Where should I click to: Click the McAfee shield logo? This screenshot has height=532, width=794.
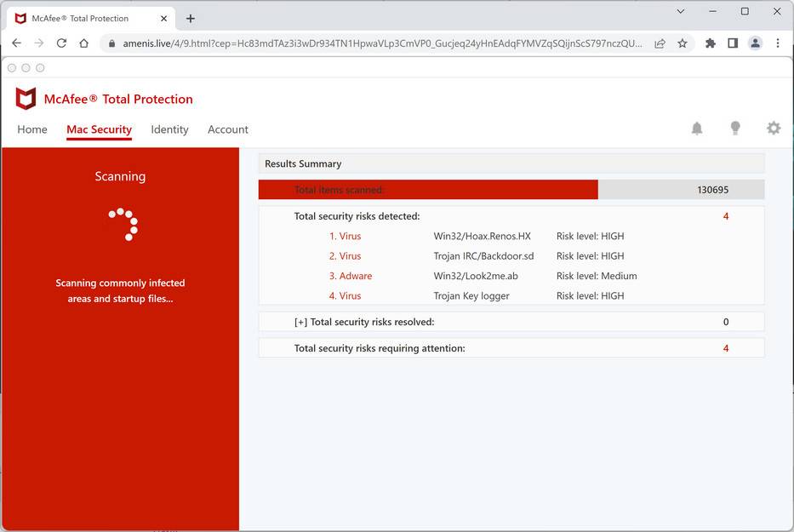[x=26, y=99]
